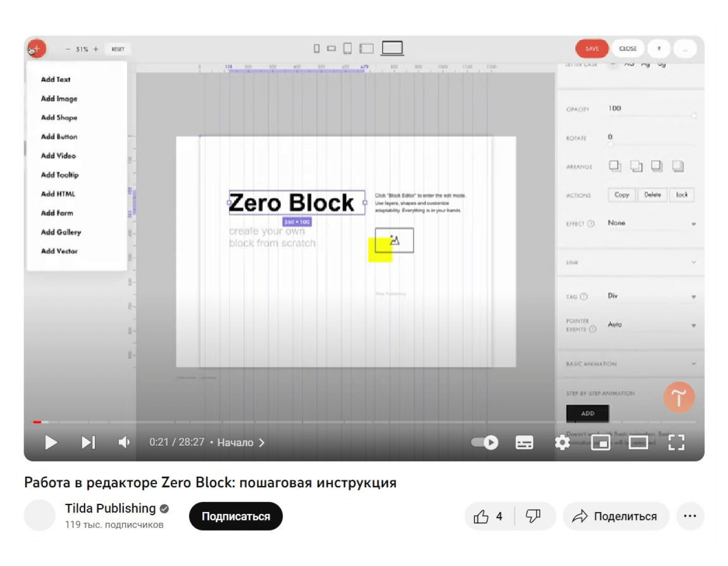
Task: Choose Add Tooltip from menu
Action: tap(59, 175)
